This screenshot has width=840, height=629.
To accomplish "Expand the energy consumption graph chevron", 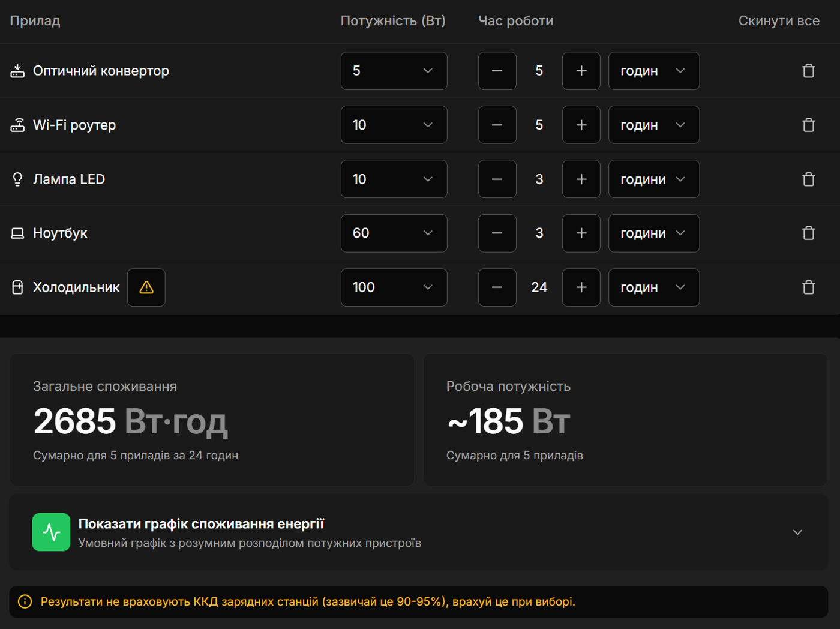I will pos(797,532).
